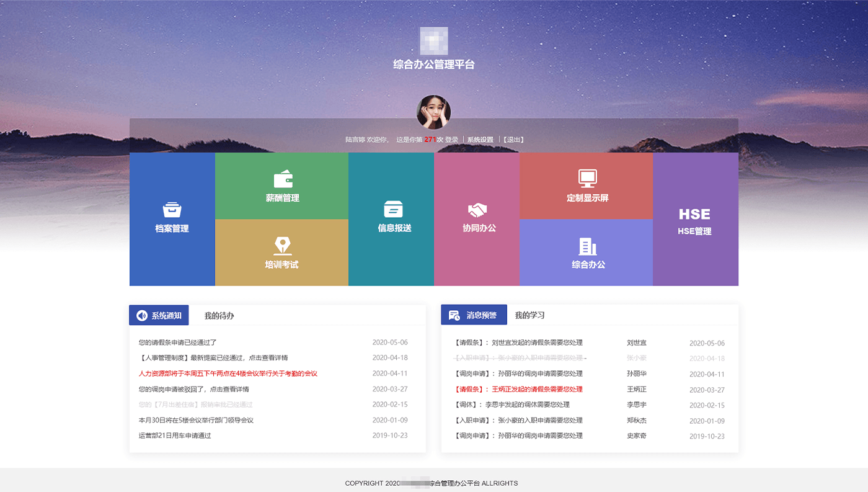Select the 系统通知 tab
868x492 pixels.
(159, 315)
